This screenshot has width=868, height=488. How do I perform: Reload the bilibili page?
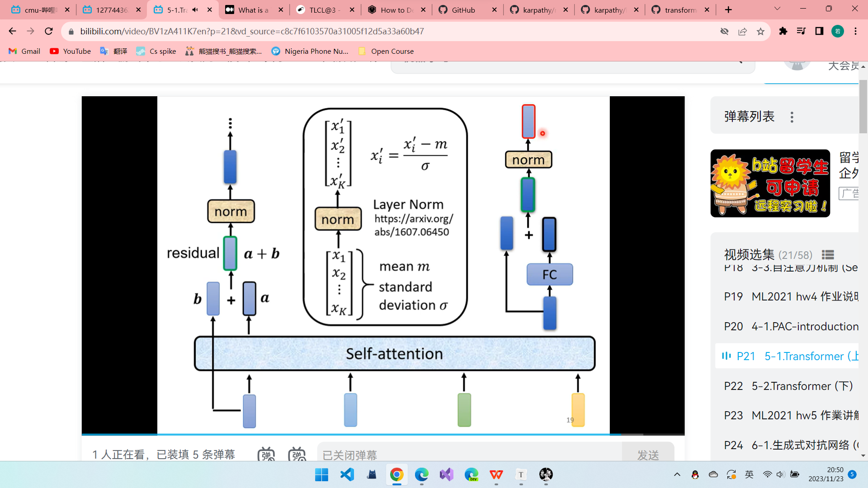point(49,31)
